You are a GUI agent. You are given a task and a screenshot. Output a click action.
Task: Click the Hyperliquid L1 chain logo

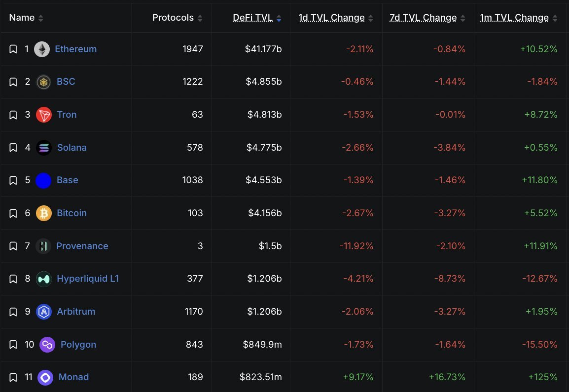[43, 279]
